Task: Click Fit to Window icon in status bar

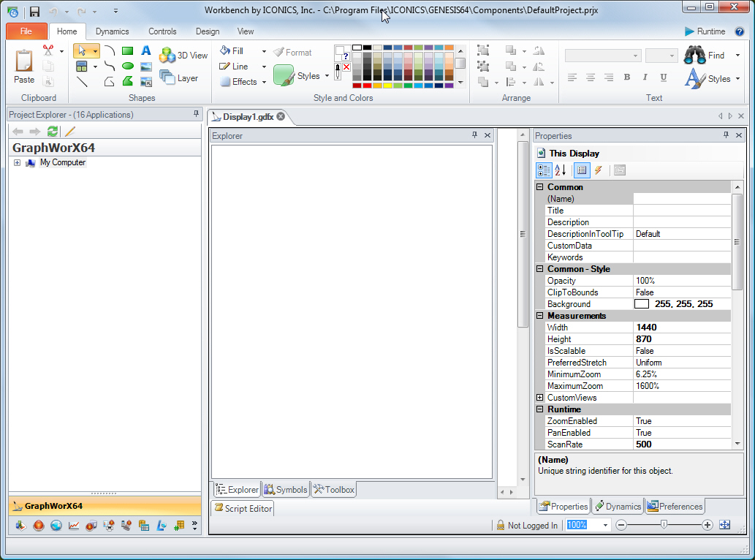Action: click(x=724, y=525)
